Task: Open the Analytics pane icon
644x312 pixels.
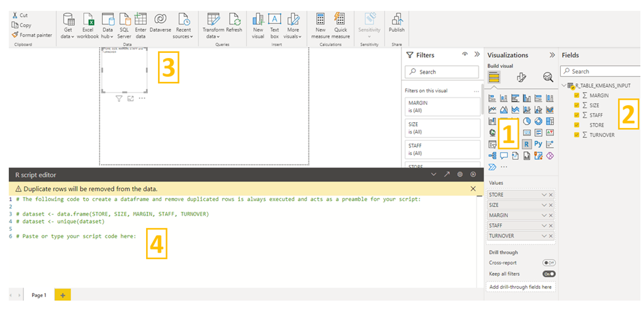Action: [548, 77]
